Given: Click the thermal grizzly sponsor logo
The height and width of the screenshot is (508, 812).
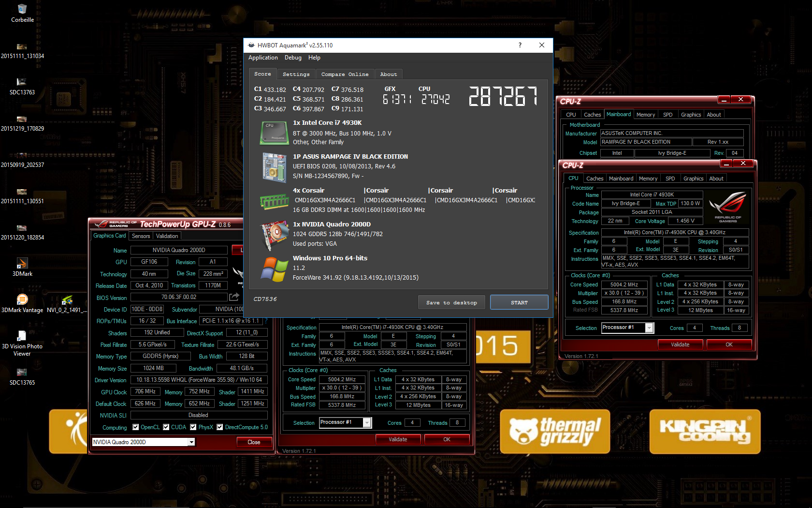Looking at the screenshot, I should pos(555,432).
